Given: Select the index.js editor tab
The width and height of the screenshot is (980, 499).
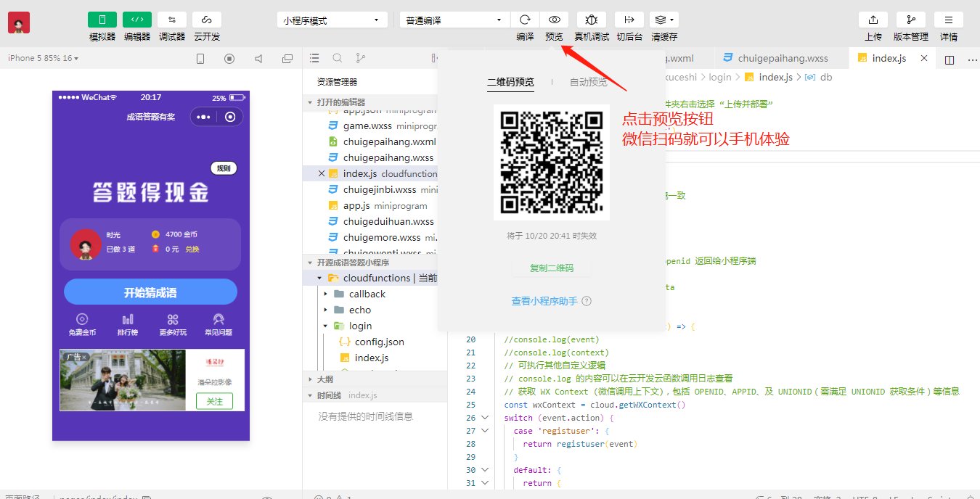Looking at the screenshot, I should pos(889,58).
